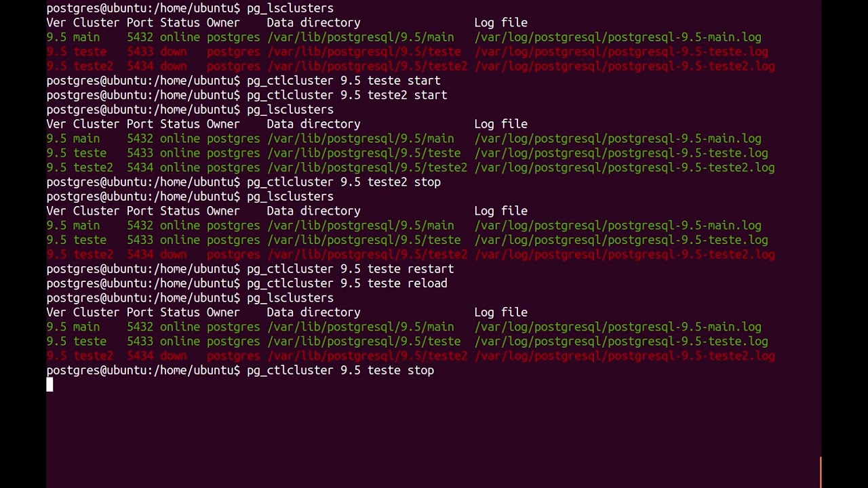
Task: Click the 'Log file' header in the first listing
Action: [x=501, y=23]
